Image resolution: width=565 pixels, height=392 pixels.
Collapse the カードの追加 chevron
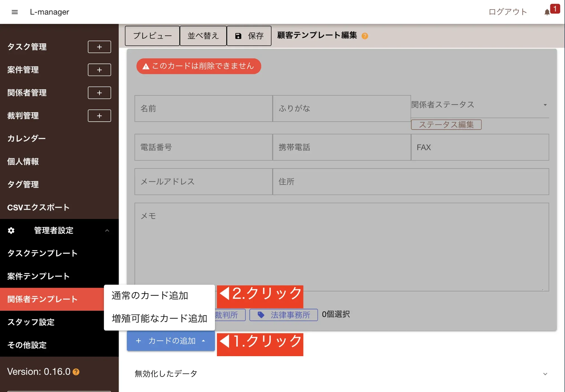coord(203,341)
